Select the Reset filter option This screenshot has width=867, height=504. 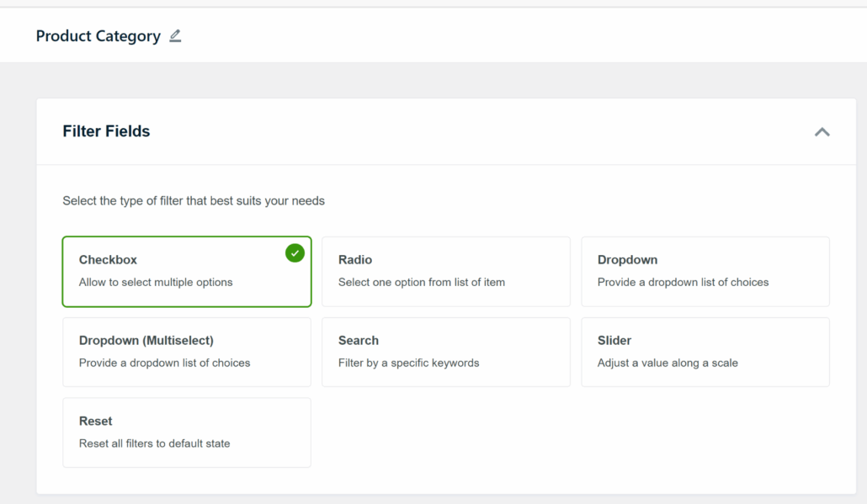(187, 432)
